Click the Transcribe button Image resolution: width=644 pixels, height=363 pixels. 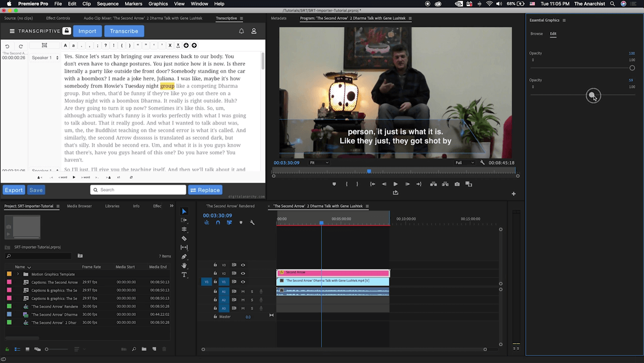[x=124, y=31]
